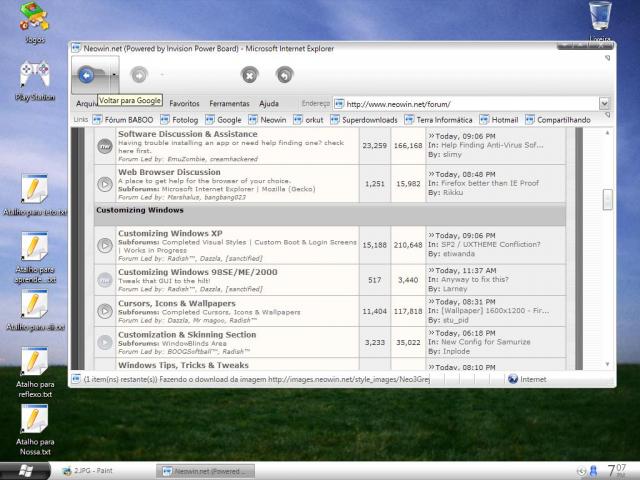Open last post Anyway to fix this?
The width and height of the screenshot is (640, 480).
click(475, 280)
